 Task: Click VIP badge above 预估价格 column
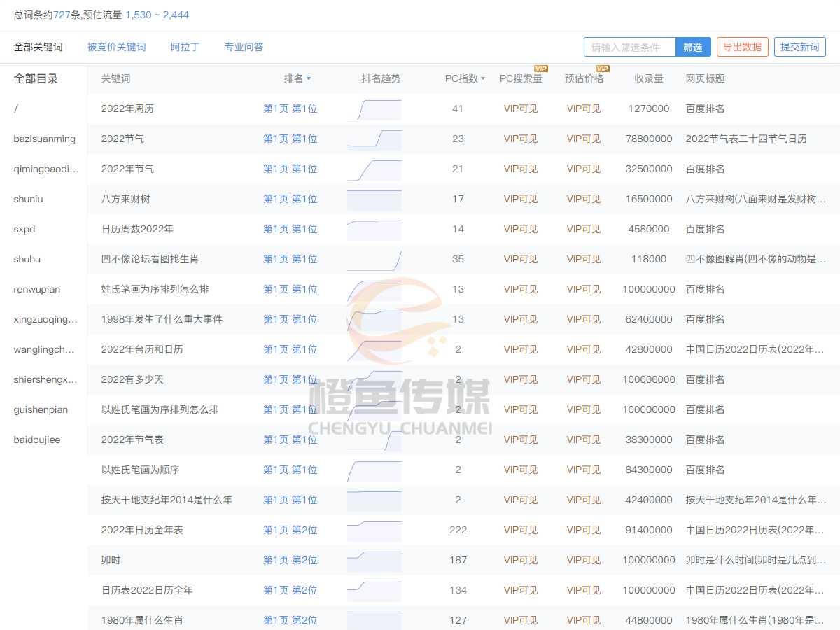pos(603,69)
